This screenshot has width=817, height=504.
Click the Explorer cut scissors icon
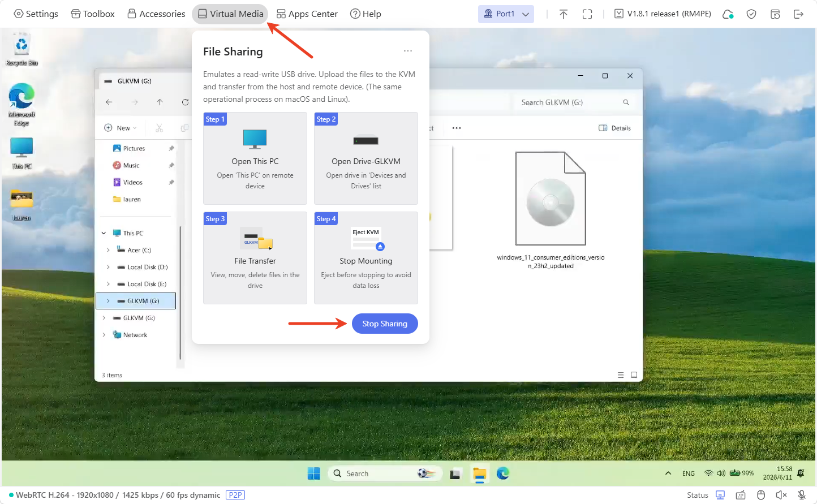coord(159,128)
